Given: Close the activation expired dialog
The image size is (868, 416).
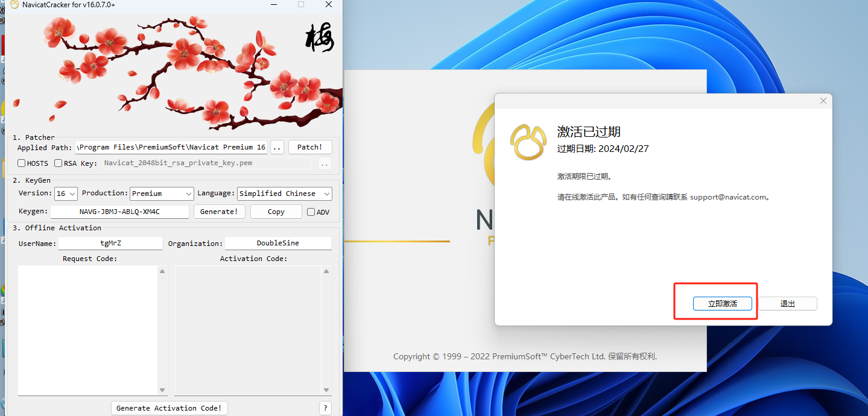Looking at the screenshot, I should (x=823, y=101).
